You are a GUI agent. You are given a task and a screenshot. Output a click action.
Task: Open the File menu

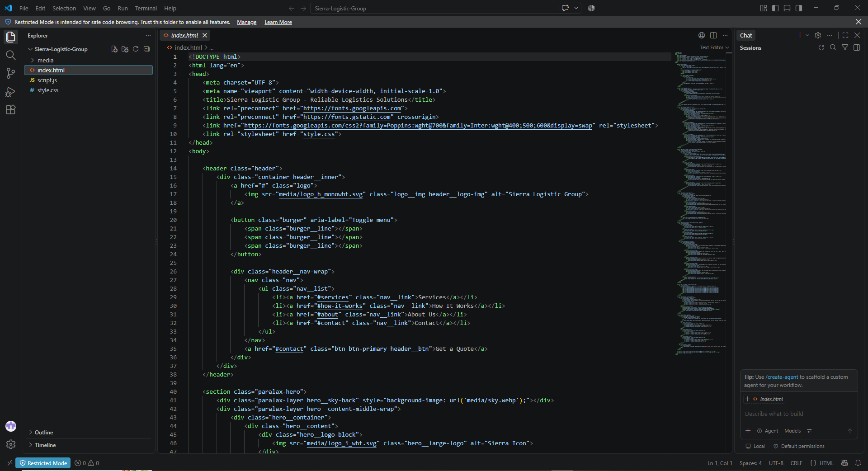coord(24,8)
